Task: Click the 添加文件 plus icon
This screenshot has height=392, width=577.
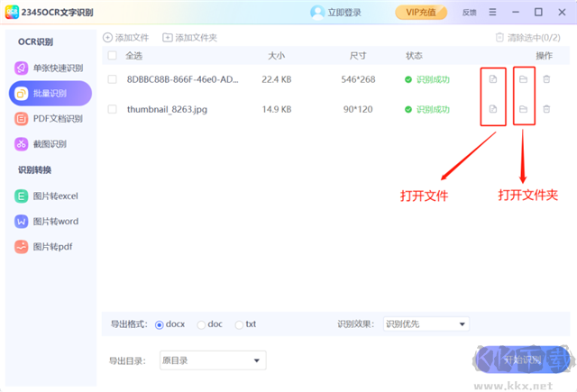Action: [x=107, y=38]
